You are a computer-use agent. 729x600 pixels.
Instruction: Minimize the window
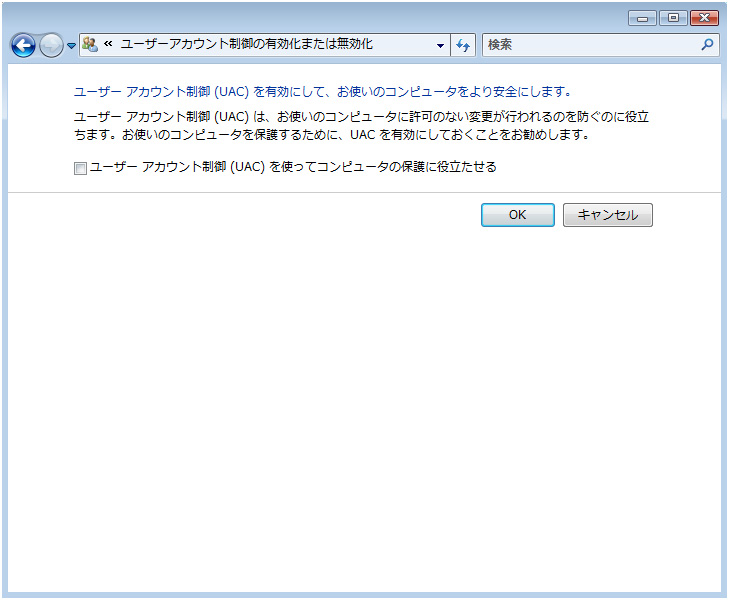pyautogui.click(x=643, y=18)
